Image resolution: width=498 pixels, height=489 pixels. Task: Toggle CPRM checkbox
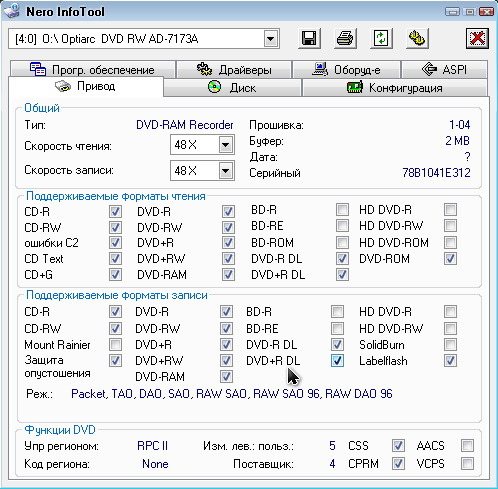(398, 463)
